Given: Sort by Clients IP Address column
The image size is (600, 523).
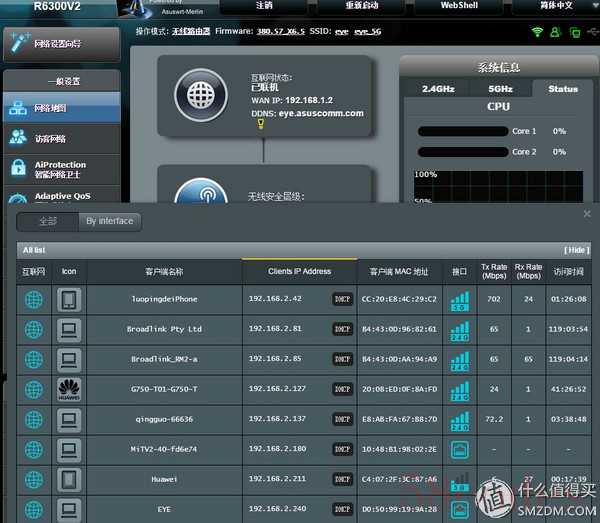Looking at the screenshot, I should (299, 271).
